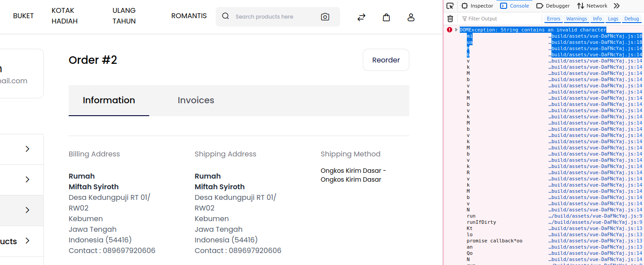Focus the Filter Output field
Image resolution: width=644 pixels, height=265 pixels.
pos(500,19)
